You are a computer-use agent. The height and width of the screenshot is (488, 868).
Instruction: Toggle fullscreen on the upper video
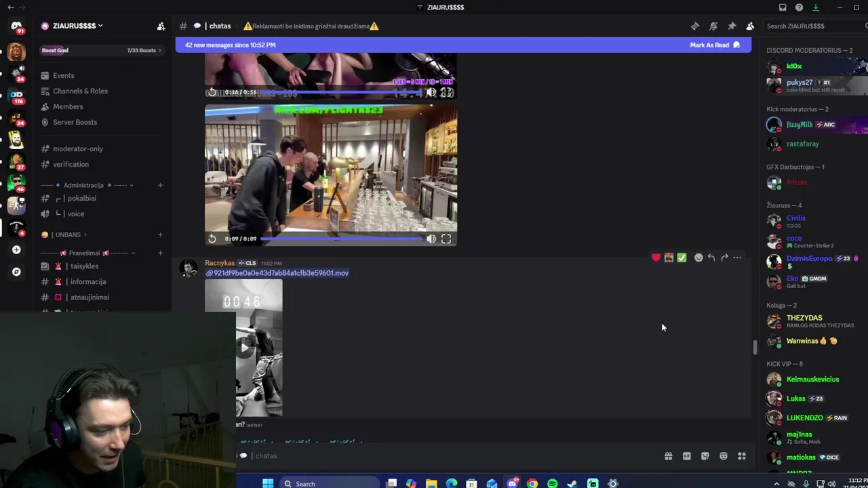[446, 92]
